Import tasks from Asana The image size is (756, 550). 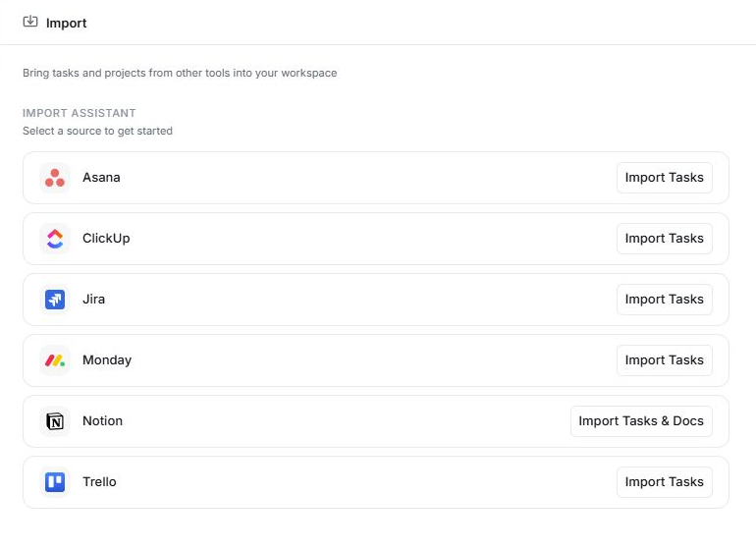tap(665, 178)
